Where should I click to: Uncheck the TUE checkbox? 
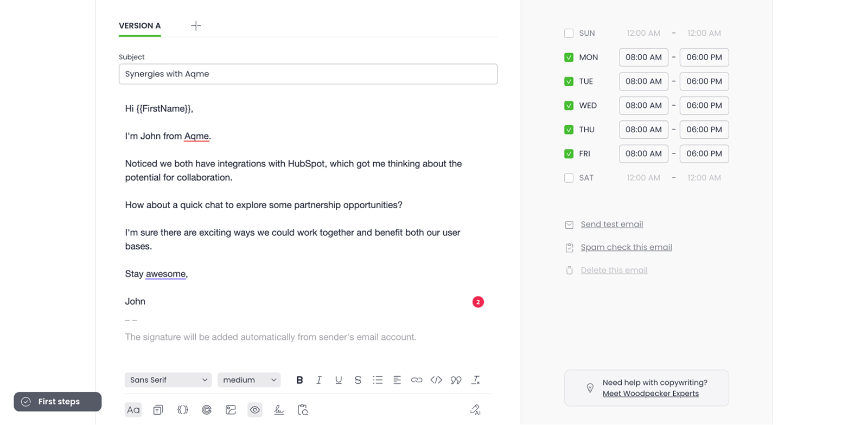[569, 81]
